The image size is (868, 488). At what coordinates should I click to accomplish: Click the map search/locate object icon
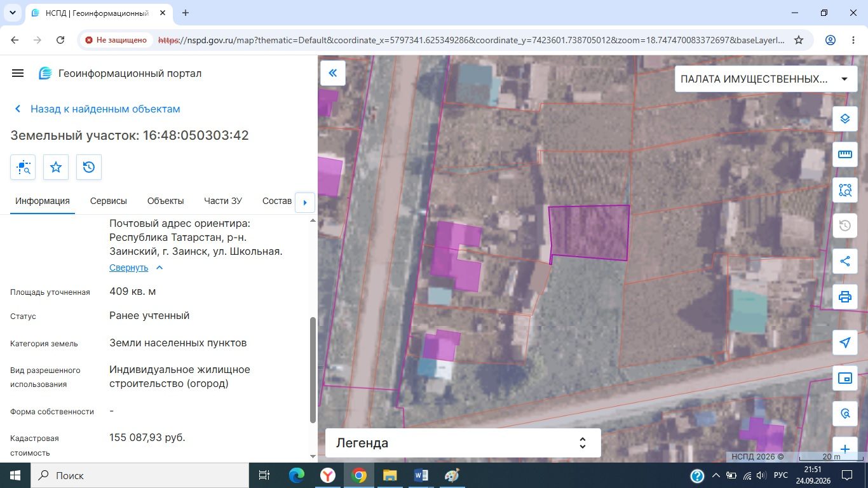coord(845,414)
